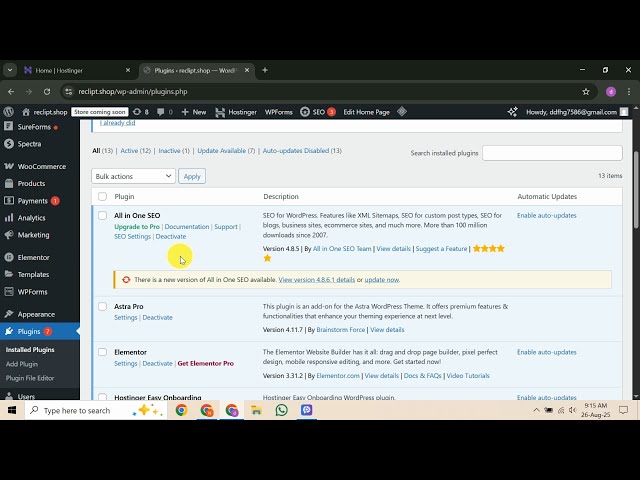Check the All in One SEO checkbox
The image size is (640, 480).
tap(102, 216)
